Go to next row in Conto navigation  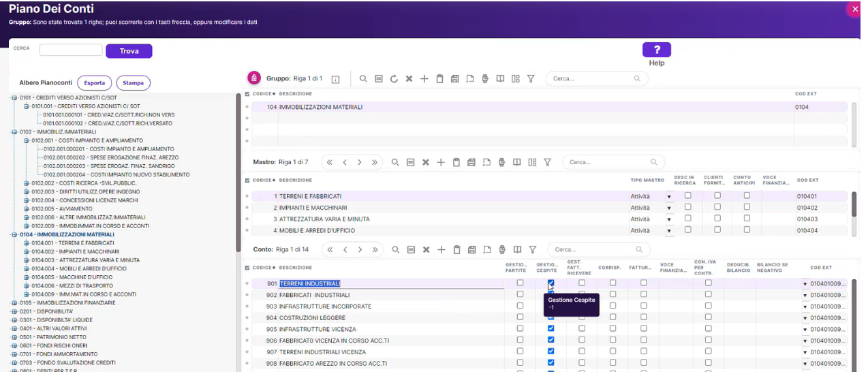pyautogui.click(x=360, y=250)
